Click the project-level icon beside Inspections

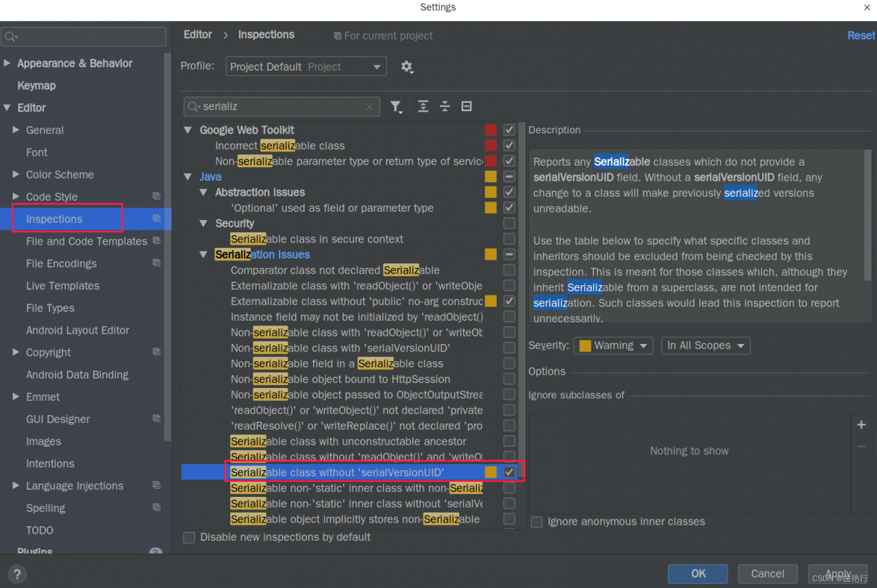point(156,219)
